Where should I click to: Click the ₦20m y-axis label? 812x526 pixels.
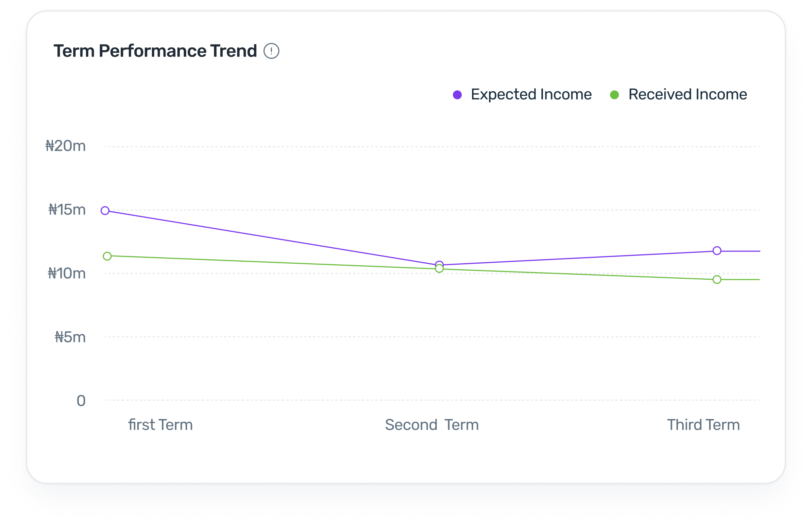pyautogui.click(x=65, y=146)
